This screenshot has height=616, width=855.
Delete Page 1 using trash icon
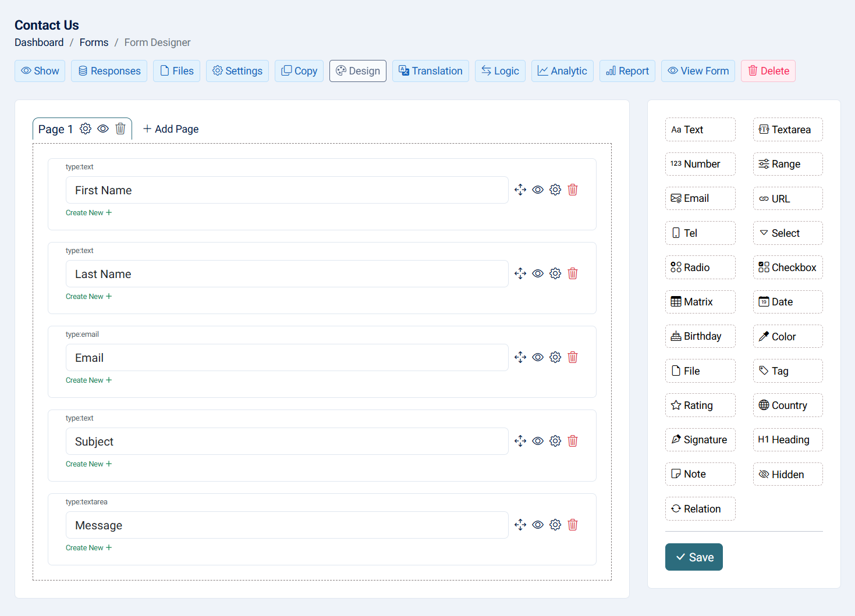click(120, 129)
